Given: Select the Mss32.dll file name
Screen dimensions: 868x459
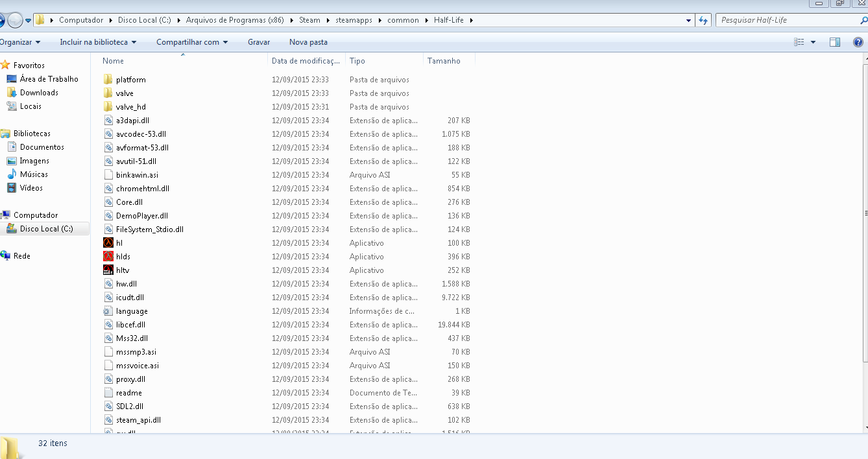Looking at the screenshot, I should click(132, 338).
